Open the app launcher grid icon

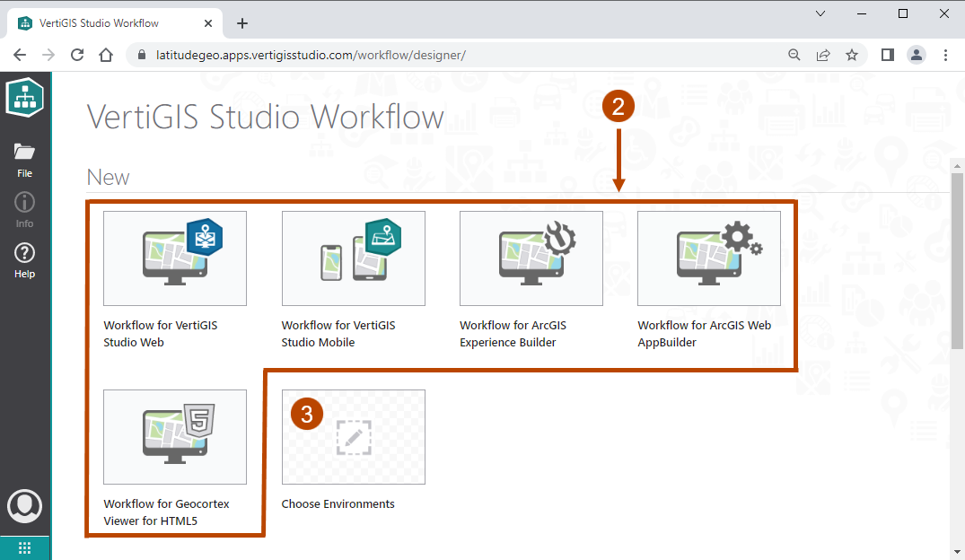click(24, 547)
